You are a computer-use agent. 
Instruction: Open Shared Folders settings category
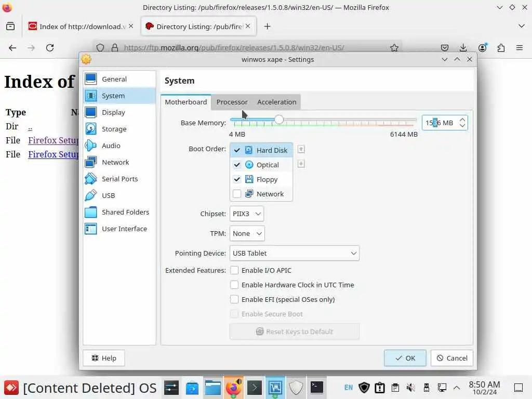coord(119,212)
